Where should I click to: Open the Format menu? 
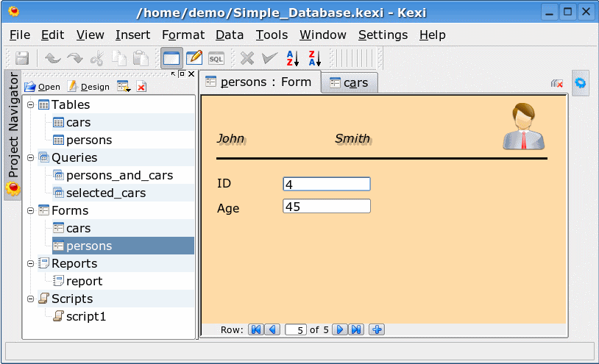[183, 35]
